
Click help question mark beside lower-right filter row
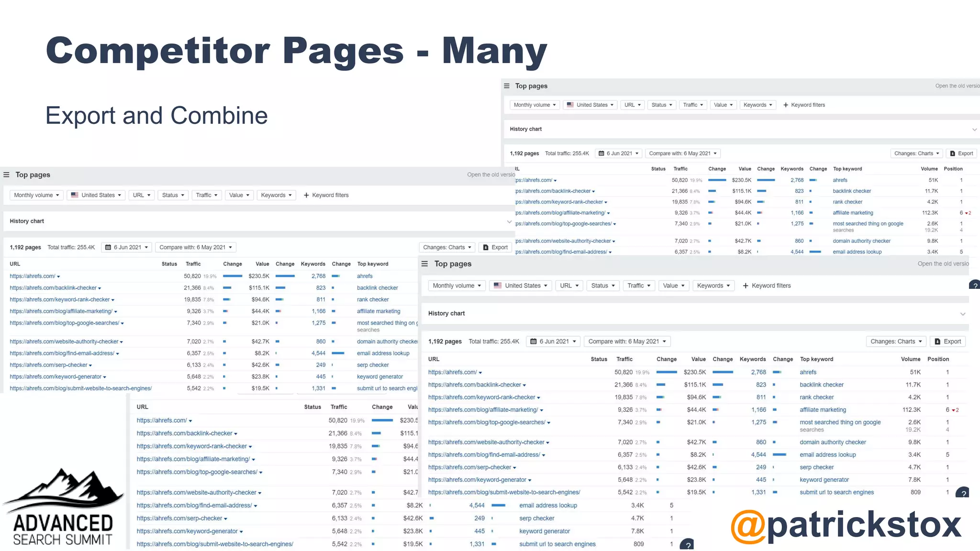tap(974, 286)
